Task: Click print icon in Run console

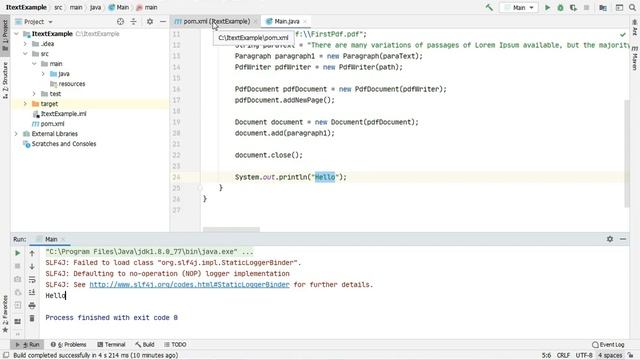Action: (x=32, y=305)
